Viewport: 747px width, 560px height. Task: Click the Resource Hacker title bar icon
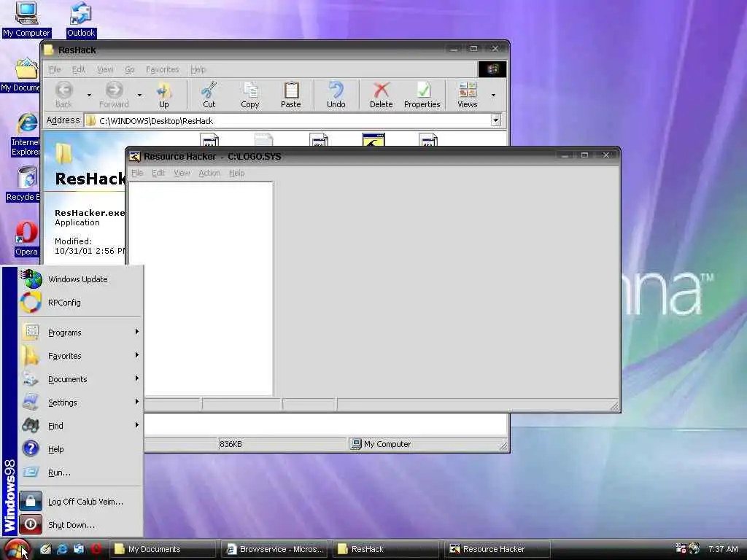click(135, 156)
